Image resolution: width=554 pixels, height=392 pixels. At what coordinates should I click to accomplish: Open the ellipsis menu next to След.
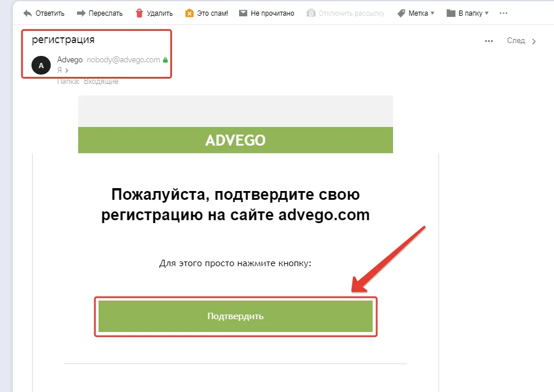tap(489, 40)
